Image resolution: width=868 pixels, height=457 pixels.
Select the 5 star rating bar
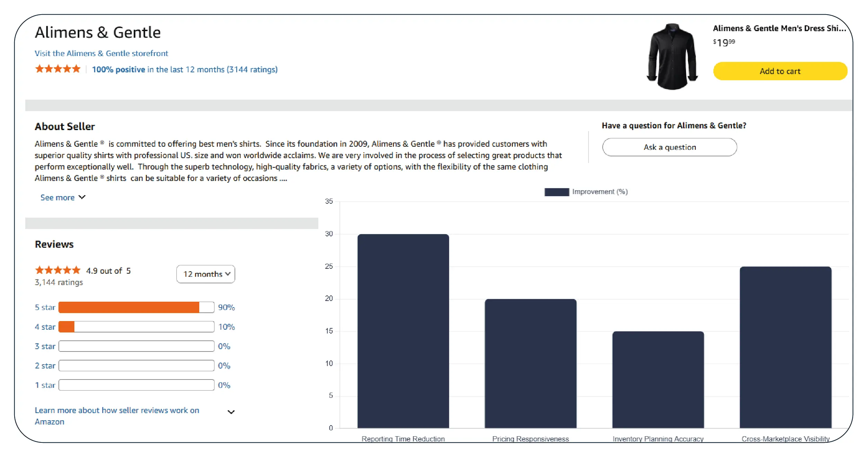click(136, 307)
